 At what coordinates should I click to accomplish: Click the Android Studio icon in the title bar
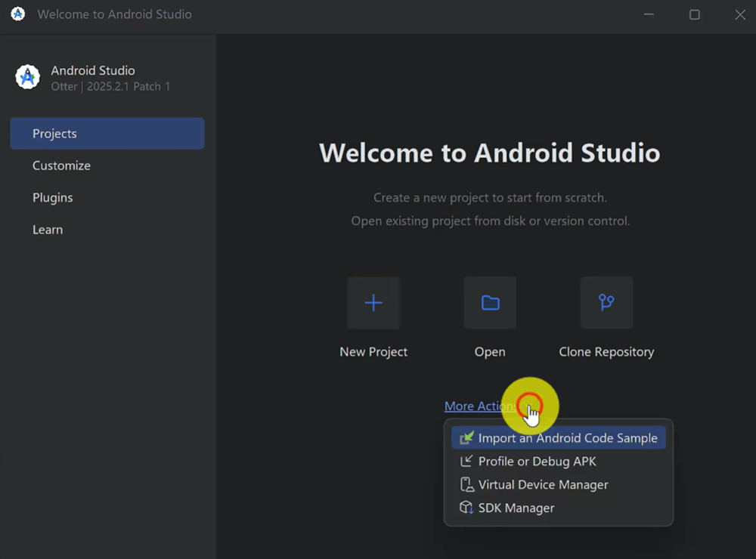tap(18, 14)
